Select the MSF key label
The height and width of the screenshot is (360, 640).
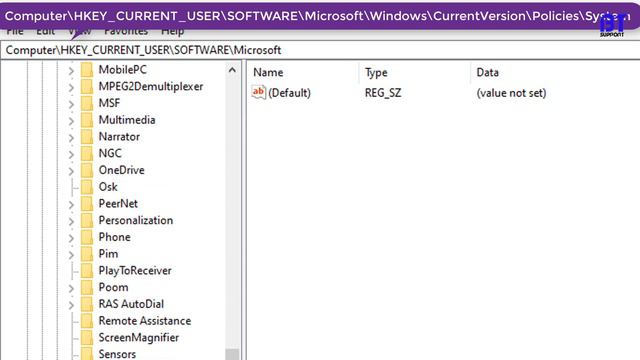click(109, 103)
